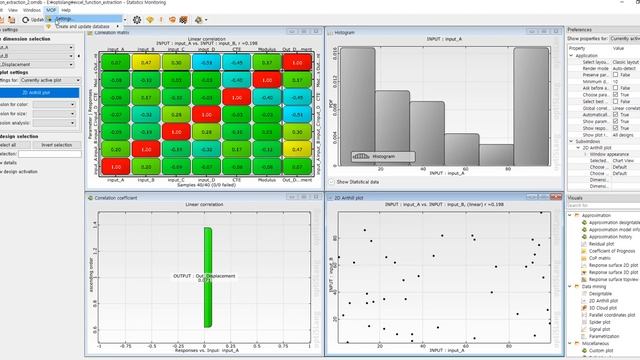
Task: Open the Out_Displacement dimension dropdown
Action: point(37,64)
